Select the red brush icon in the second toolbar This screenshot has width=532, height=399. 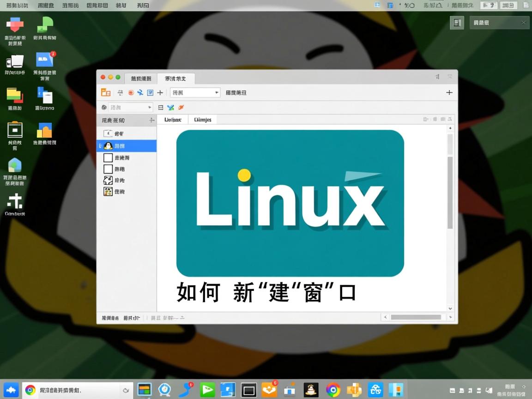[181, 107]
